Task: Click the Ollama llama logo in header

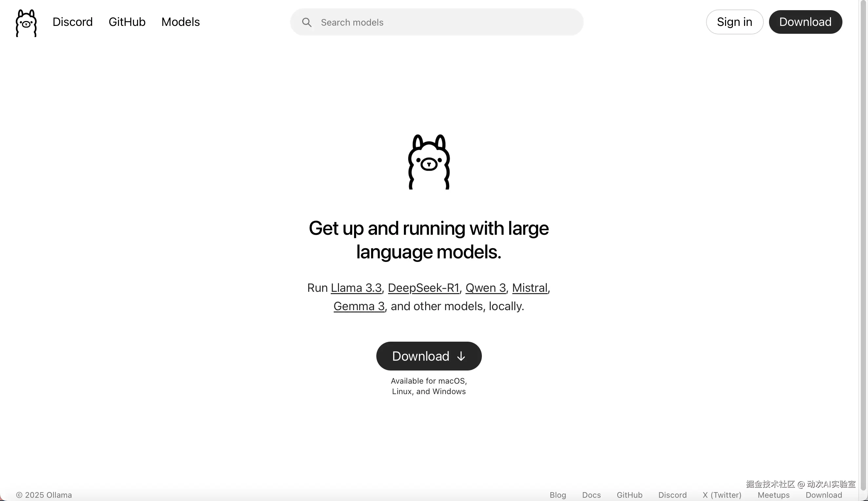Action: point(26,23)
